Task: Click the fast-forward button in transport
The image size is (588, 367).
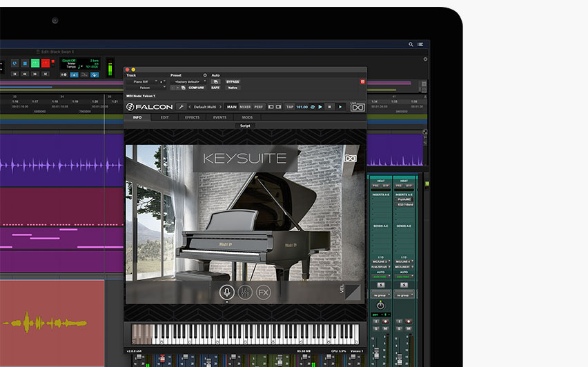Action: [35, 74]
